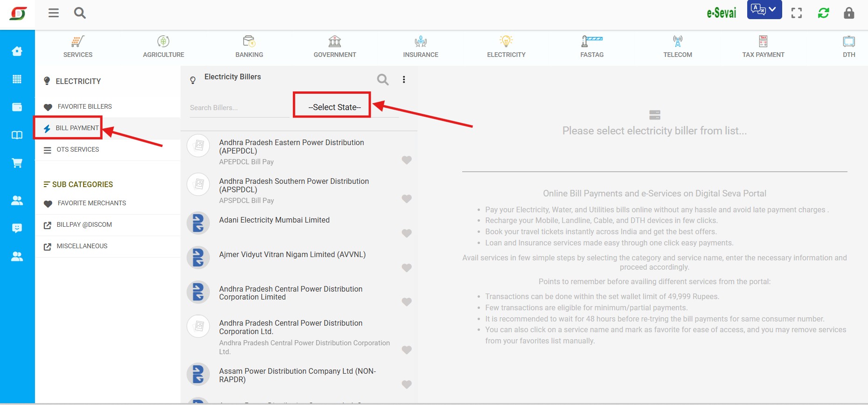Favorite Adani Electricity Mumbai Limited heart
Image resolution: width=868 pixels, height=405 pixels.
pos(407,233)
